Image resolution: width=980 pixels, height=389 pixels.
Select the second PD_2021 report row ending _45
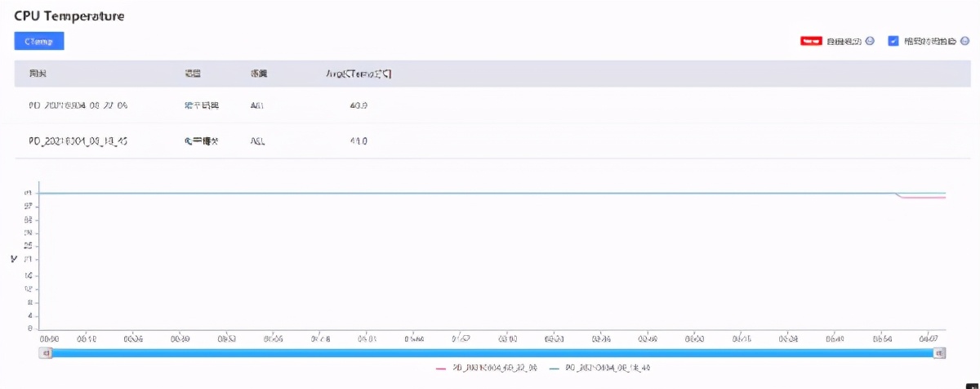491,141
